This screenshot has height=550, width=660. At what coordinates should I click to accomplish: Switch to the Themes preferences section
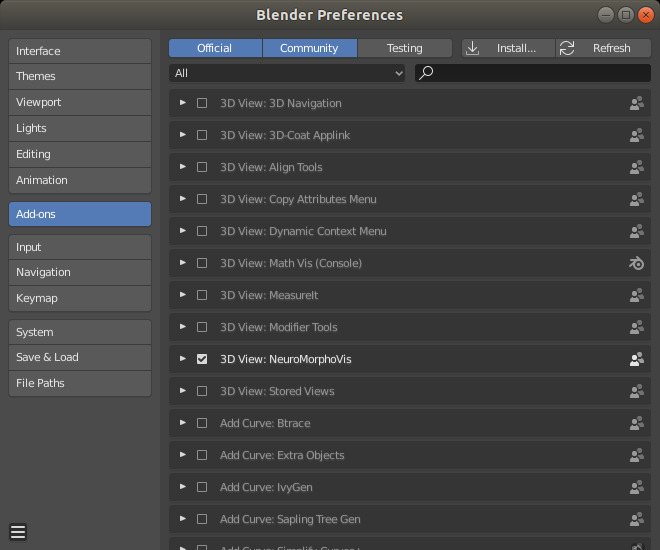(x=80, y=76)
